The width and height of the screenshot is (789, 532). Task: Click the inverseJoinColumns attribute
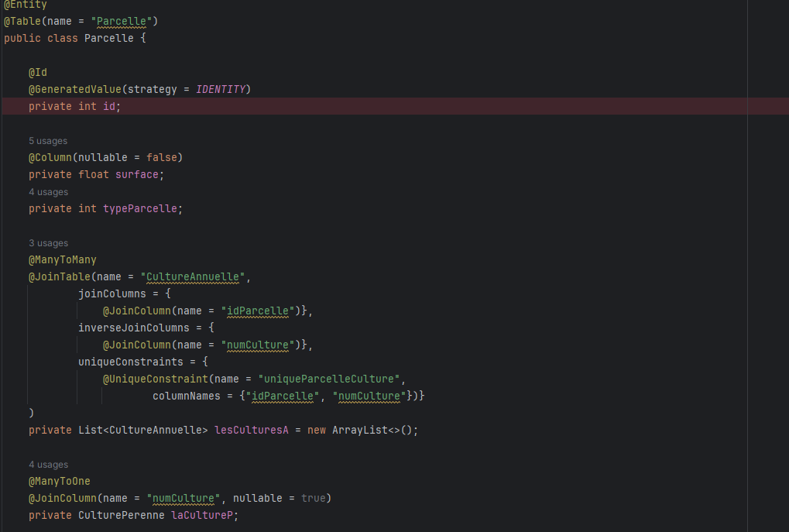[134, 328]
